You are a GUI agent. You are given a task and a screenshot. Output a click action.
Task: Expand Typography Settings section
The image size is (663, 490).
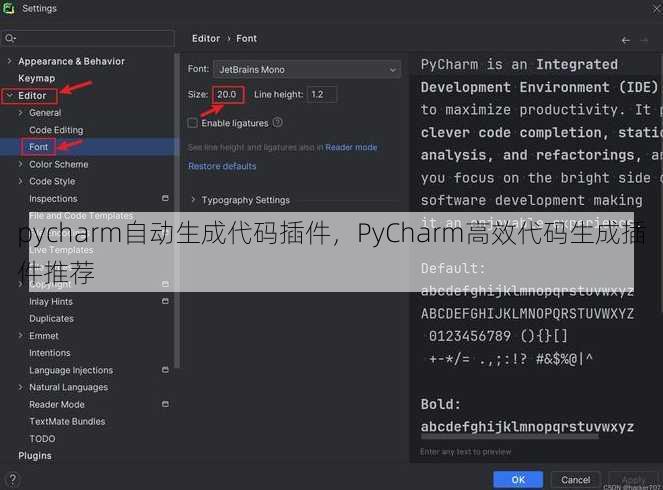pos(193,200)
